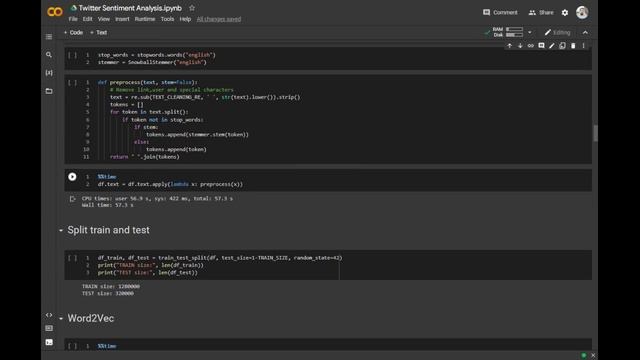Open the Tools menu

pyautogui.click(x=167, y=19)
